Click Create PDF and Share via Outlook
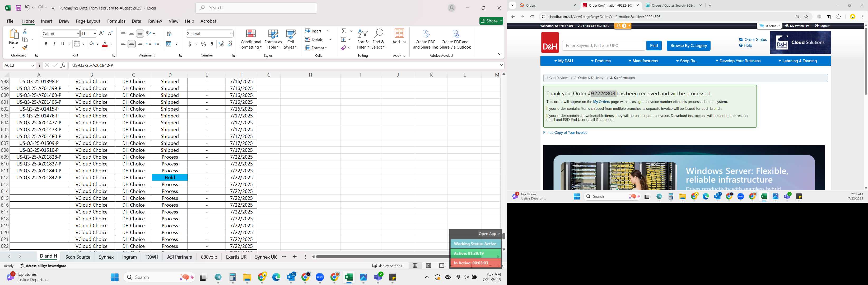 click(x=455, y=39)
